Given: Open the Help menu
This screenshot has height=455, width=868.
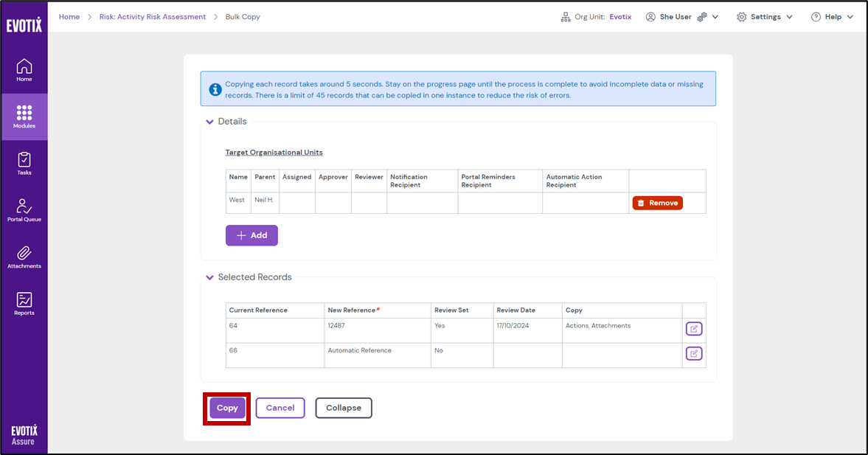Looking at the screenshot, I should [832, 17].
